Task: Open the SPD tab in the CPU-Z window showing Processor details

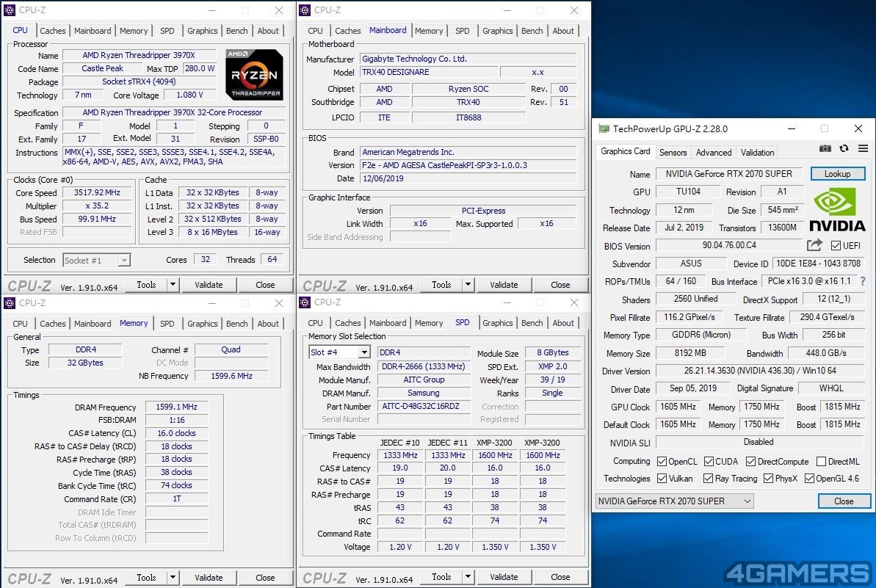Action: pyautogui.click(x=167, y=31)
